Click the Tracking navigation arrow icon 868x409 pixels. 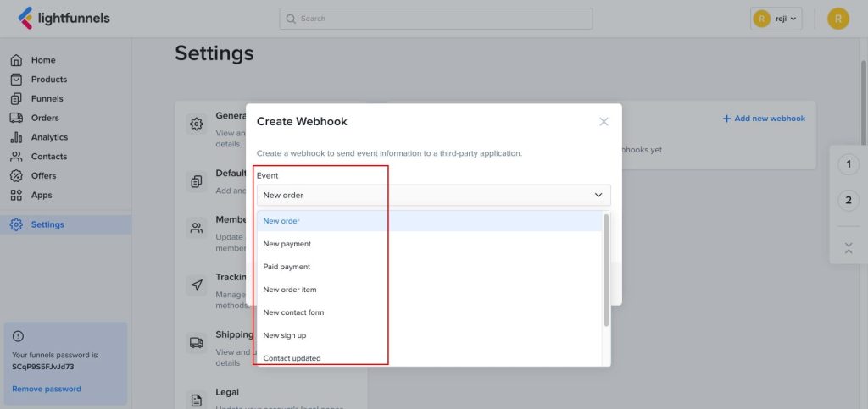[x=197, y=285]
